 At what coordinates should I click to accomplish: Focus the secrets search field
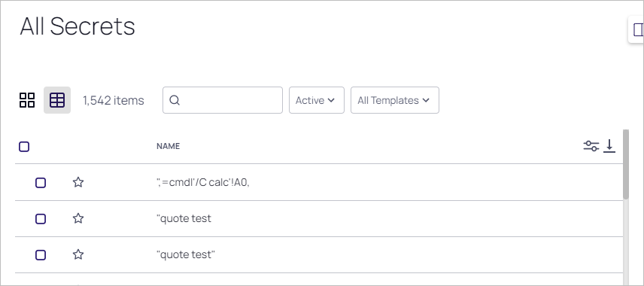223,100
